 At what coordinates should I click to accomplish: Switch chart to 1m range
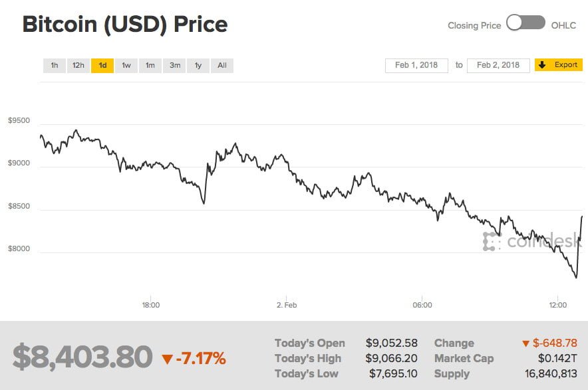(x=150, y=65)
